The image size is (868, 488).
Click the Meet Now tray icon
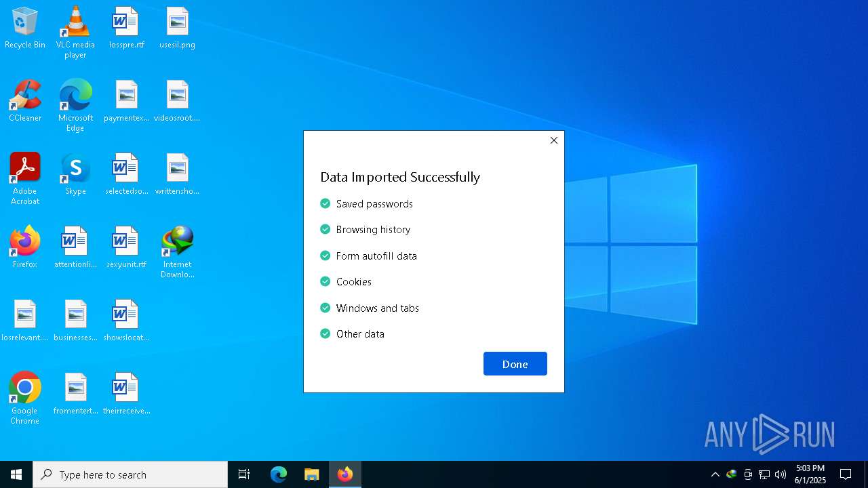748,474
